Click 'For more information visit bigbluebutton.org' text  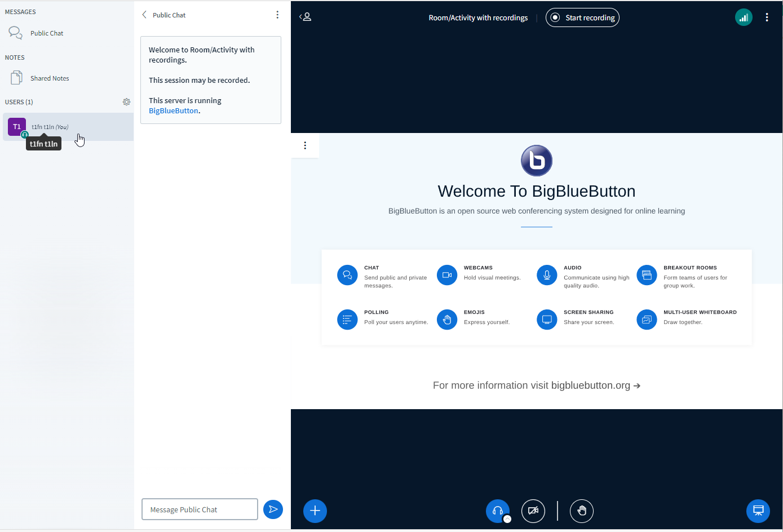[x=537, y=385]
